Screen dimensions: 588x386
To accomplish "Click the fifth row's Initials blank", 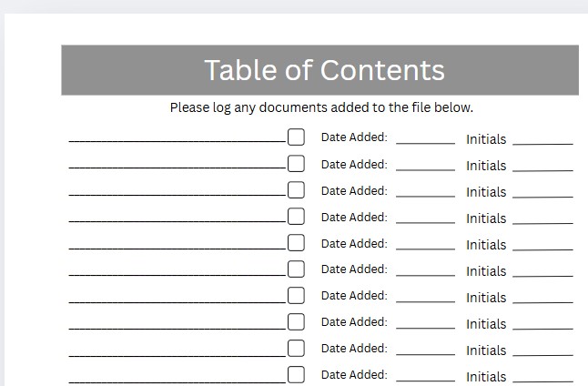I will (542, 249).
